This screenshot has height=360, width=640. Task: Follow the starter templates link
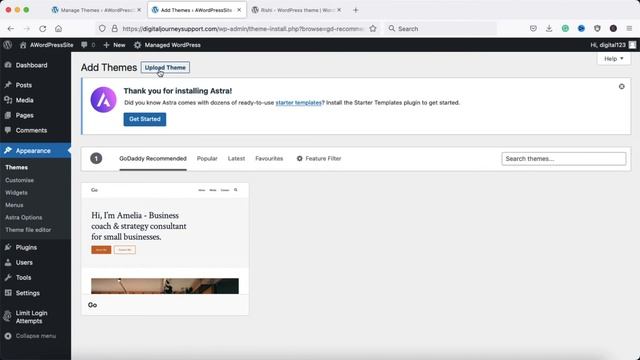pyautogui.click(x=298, y=102)
